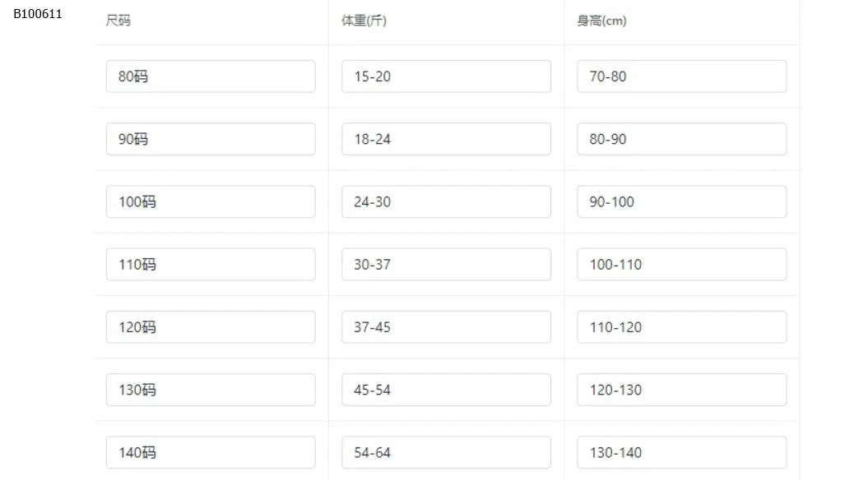Screen dimensions: 868x504
Task: Click the 110-120 height input
Action: [x=681, y=327]
